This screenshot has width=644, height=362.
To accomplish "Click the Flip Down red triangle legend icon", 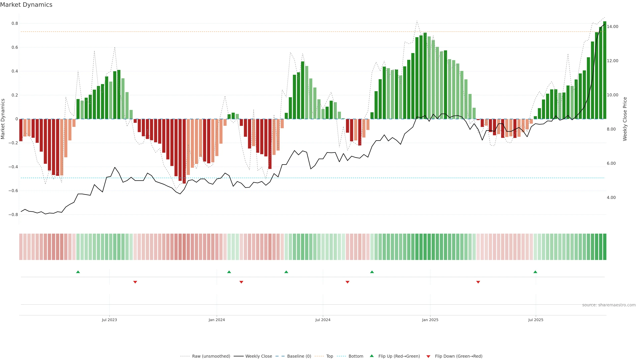I will (428, 356).
